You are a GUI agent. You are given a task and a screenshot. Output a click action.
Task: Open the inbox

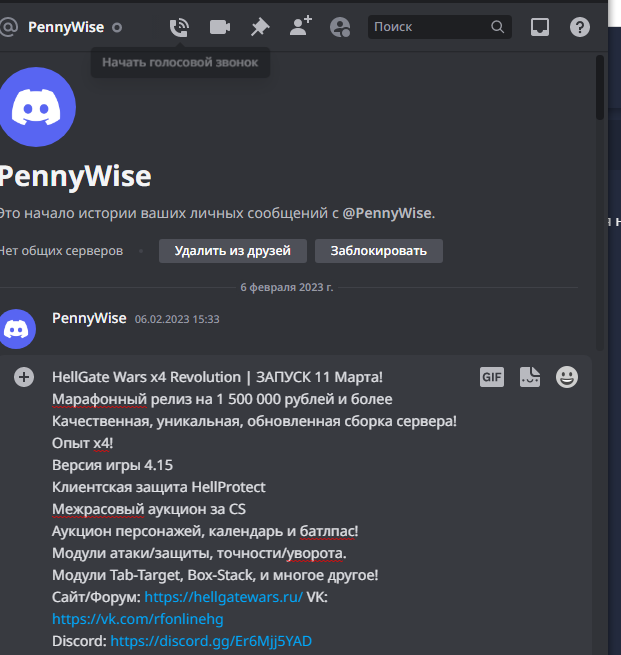(x=540, y=27)
